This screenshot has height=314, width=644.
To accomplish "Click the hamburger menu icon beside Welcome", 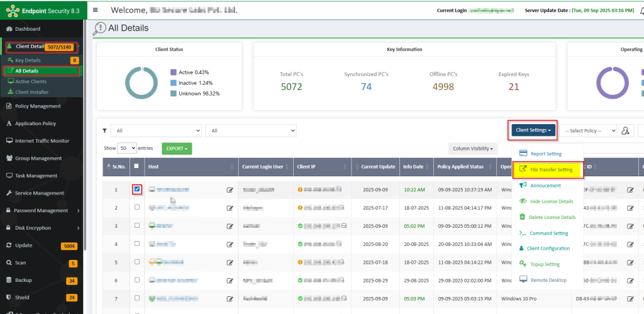I will coord(95,10).
